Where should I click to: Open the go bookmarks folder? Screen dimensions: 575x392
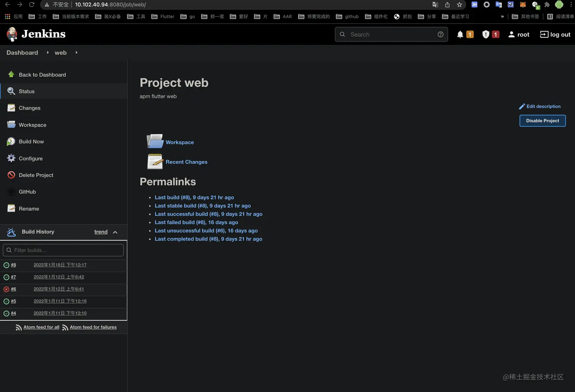[187, 16]
